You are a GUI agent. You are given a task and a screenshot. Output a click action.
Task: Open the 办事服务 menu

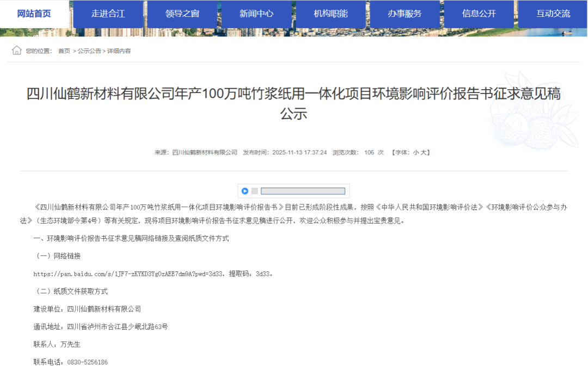tap(405, 14)
